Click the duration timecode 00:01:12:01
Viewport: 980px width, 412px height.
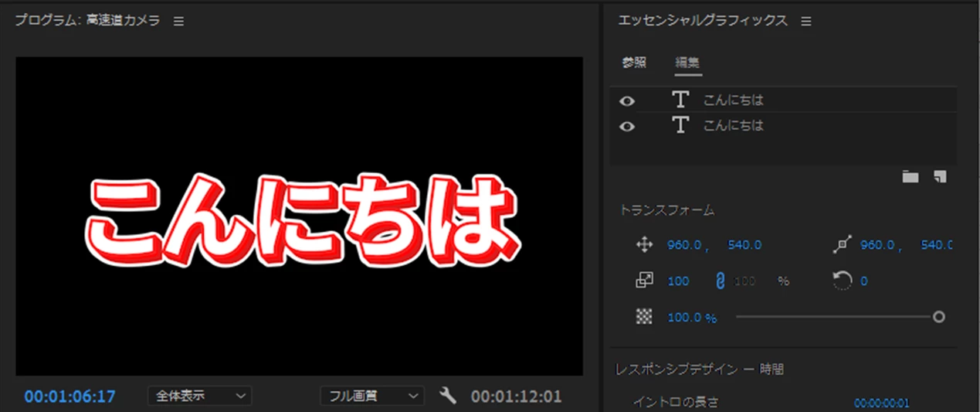coord(517,397)
